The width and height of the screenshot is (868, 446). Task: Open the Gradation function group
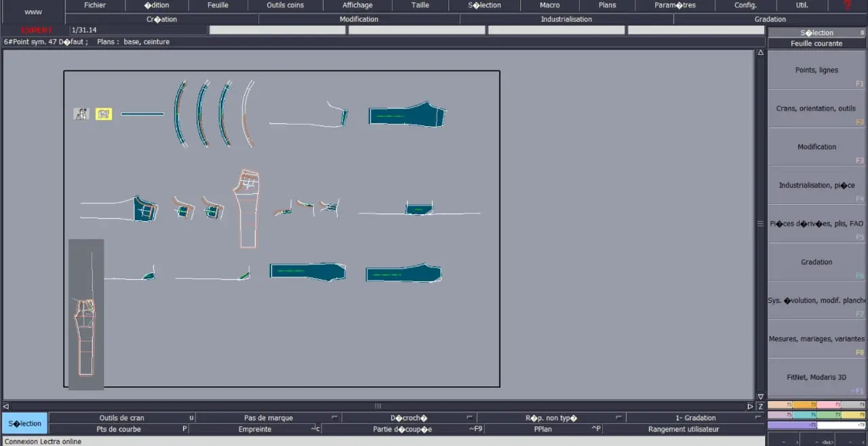tap(816, 262)
